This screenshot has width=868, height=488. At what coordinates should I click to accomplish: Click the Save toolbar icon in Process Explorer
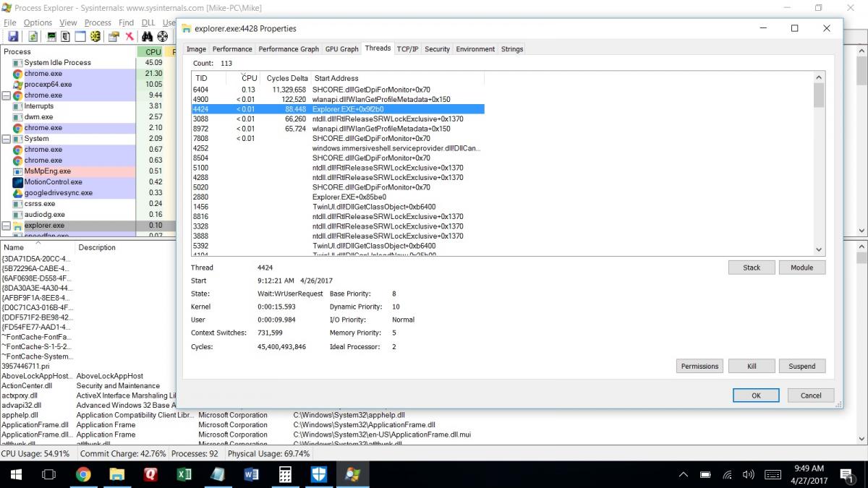(x=13, y=36)
